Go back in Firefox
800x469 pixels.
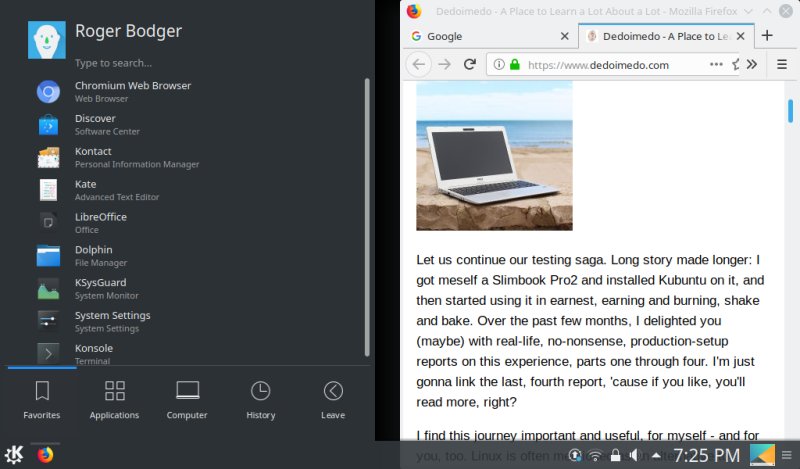[x=419, y=64]
